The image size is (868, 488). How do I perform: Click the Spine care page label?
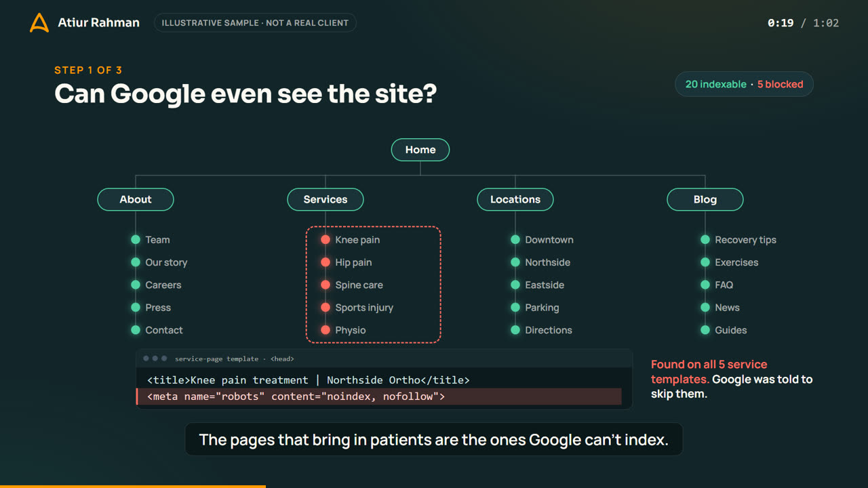click(x=359, y=285)
